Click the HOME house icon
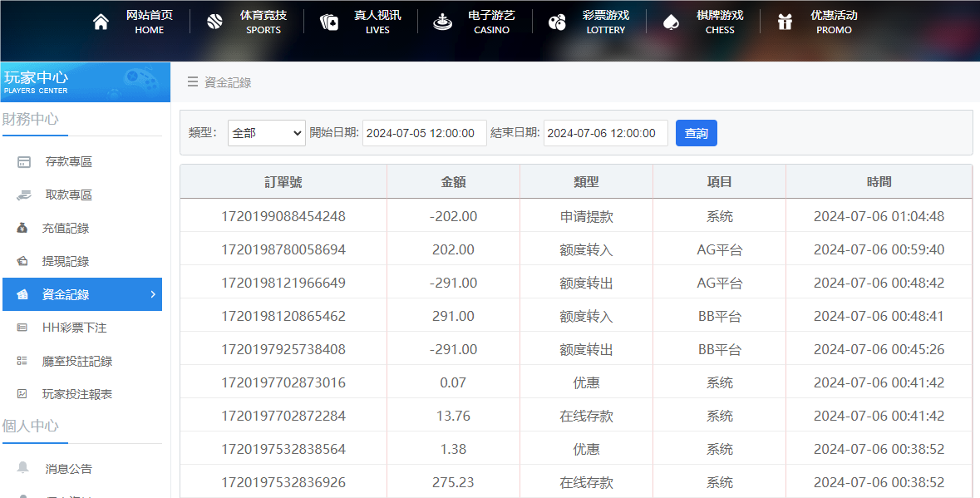 point(101,22)
